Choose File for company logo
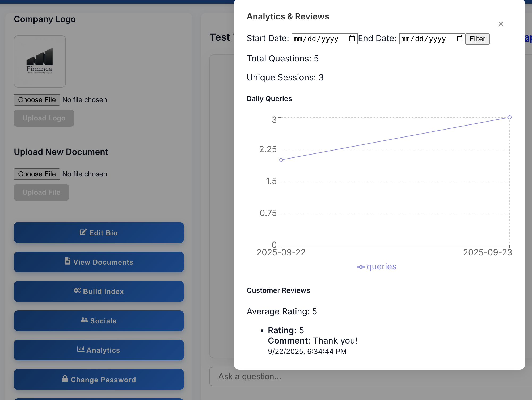 pos(37,100)
